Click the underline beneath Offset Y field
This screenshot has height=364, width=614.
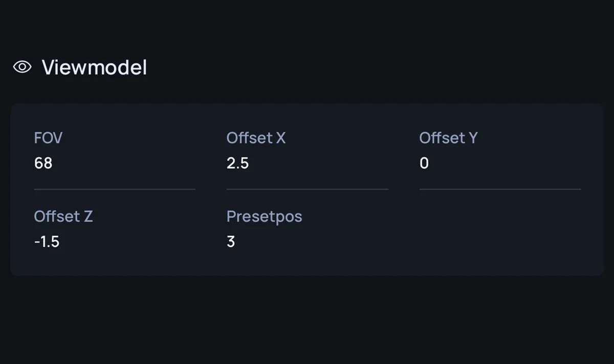[x=500, y=189]
